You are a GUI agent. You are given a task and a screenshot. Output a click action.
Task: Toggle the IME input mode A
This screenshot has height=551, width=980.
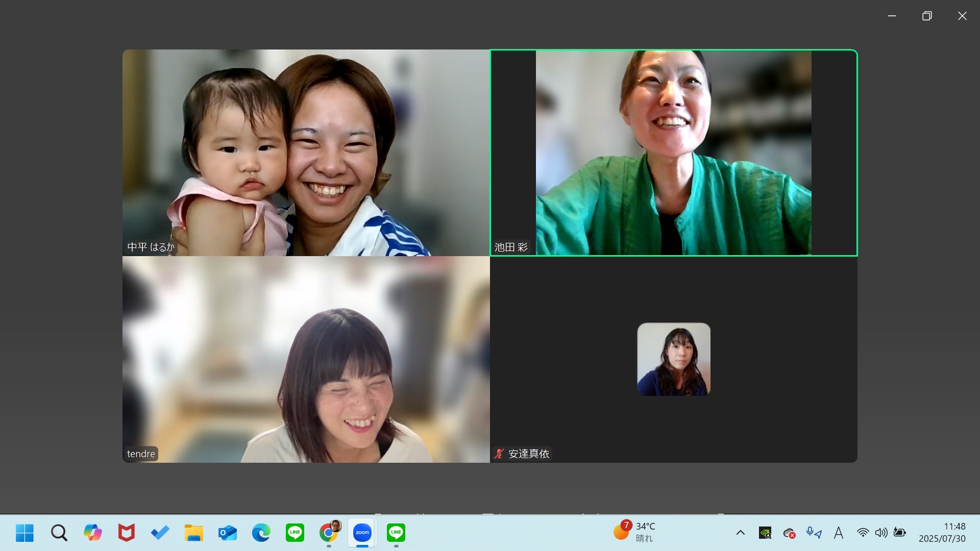pos(838,533)
